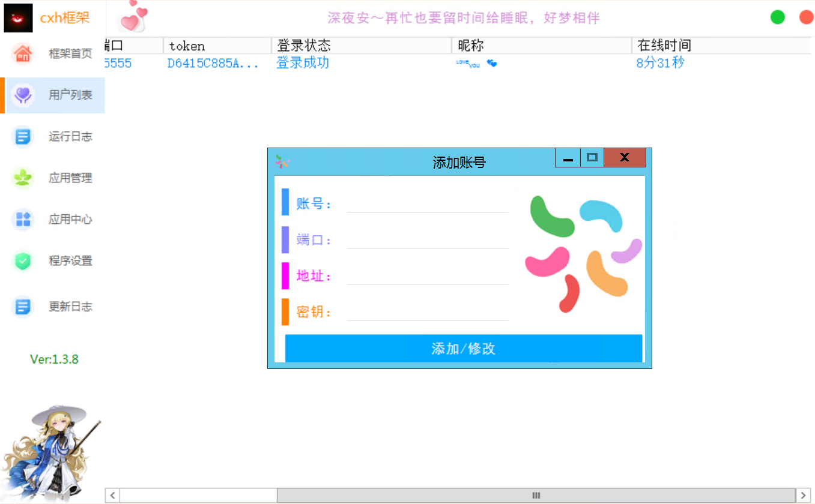Sort by 登录状态 column header
This screenshot has width=815, height=504.
click(x=360, y=46)
